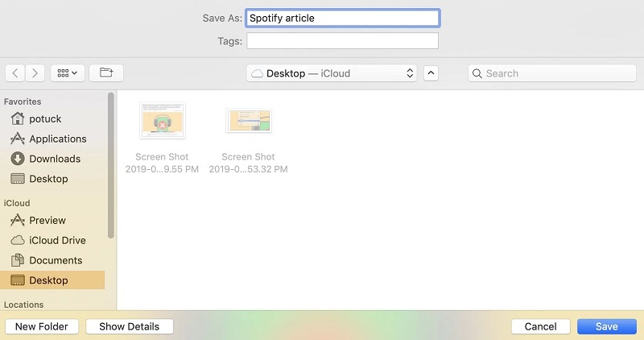Screen dimensions: 644x340
Task: Collapse dialog with the chevron-up button
Action: pyautogui.click(x=431, y=73)
